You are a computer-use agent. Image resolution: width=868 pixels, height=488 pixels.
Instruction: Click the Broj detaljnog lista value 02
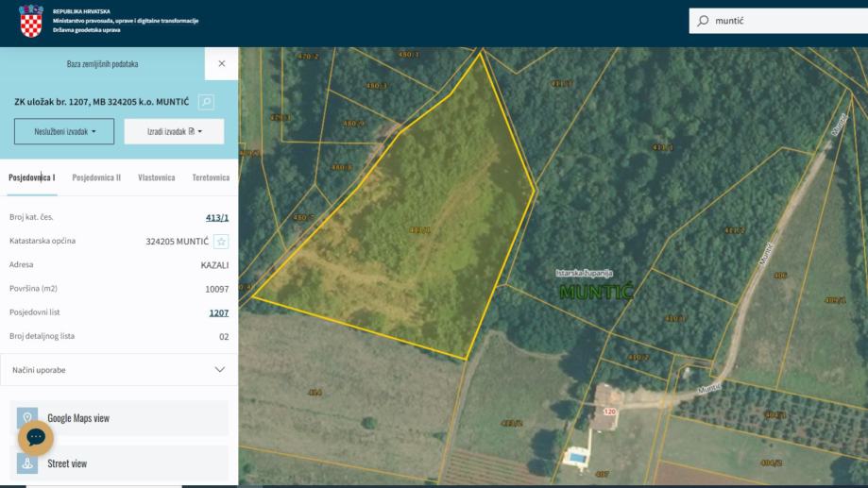(x=224, y=336)
